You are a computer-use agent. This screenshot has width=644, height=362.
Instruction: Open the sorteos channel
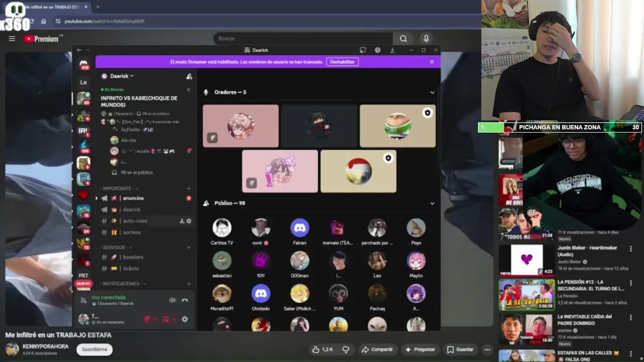point(146,232)
